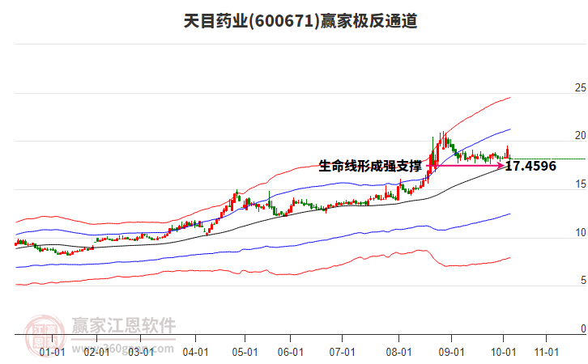588x364 pixels.
Task: Select the 17.4596 support value label
Action: [x=530, y=166]
